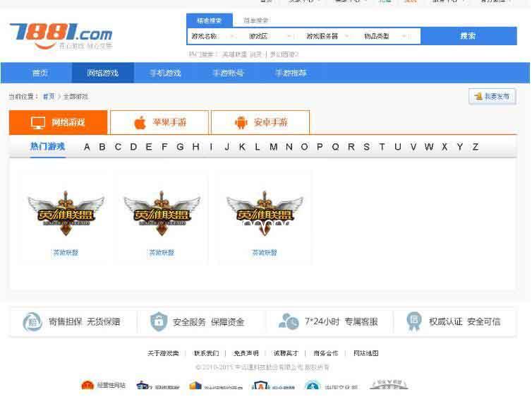The width and height of the screenshot is (532, 397).
Task: Click the 权威认证 certification badge icon
Action: pyautogui.click(x=413, y=321)
